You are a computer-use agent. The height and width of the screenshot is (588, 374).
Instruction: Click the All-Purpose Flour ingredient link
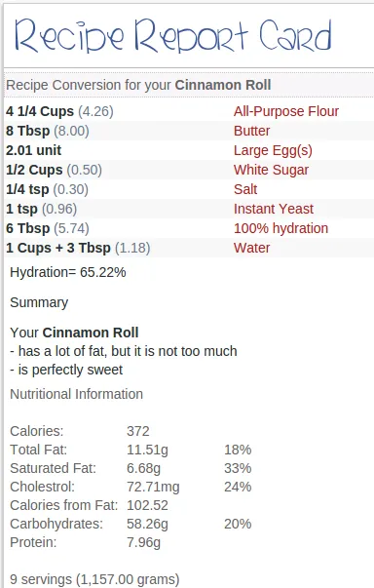point(286,111)
